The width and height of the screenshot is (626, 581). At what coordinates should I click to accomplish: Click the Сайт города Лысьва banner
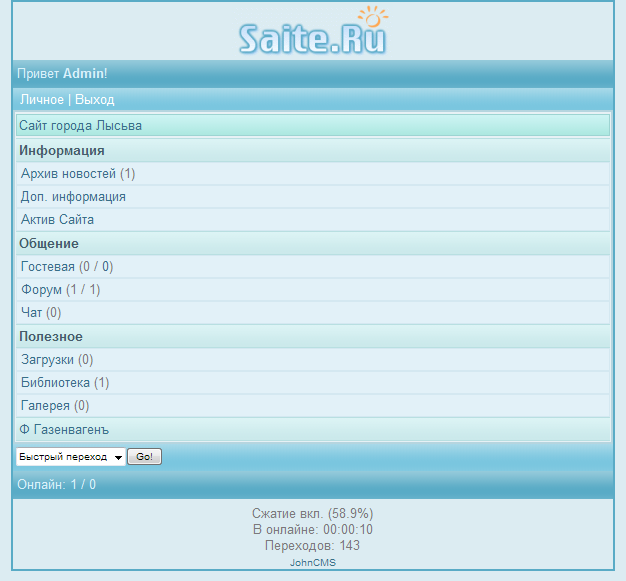coord(80,126)
